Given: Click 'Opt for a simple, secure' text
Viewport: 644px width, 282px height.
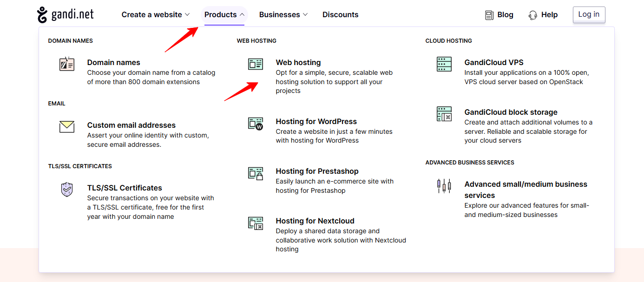Looking at the screenshot, I should click(335, 82).
